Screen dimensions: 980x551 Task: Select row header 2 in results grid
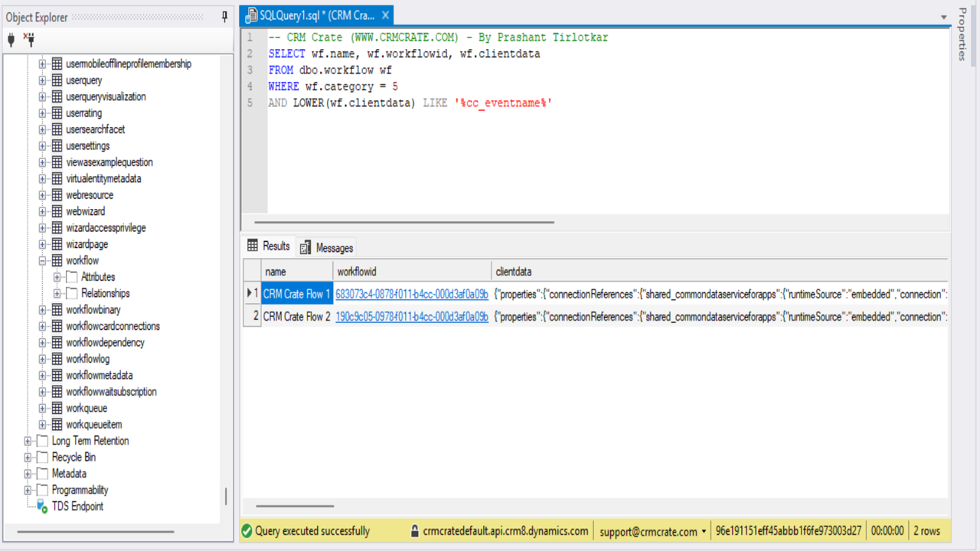coord(252,316)
